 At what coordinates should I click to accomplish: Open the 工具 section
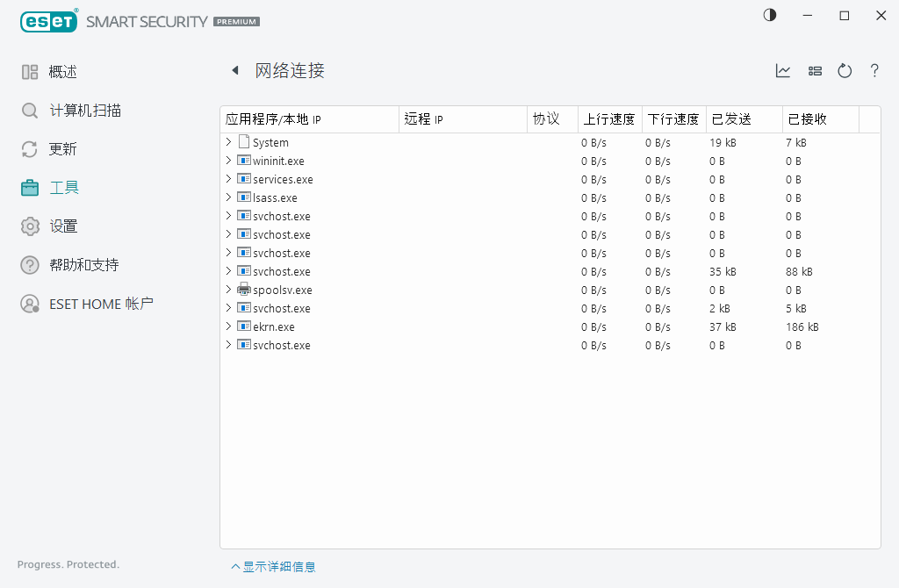[x=29, y=187]
